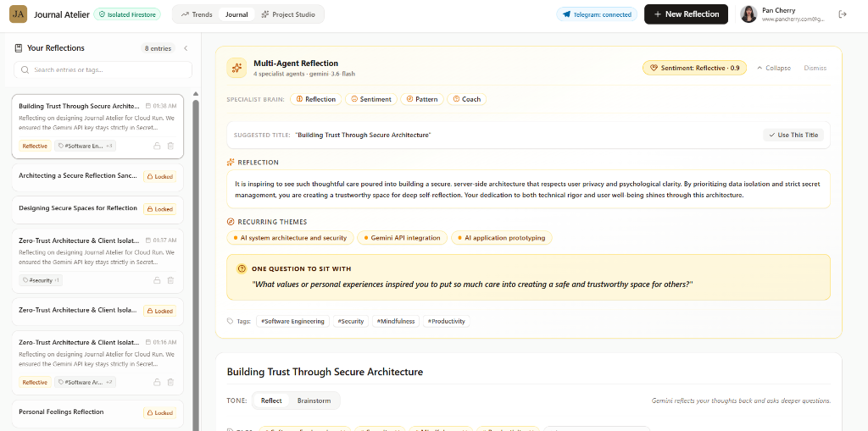The height and width of the screenshot is (431, 868).
Task: Select the Reflection specialist chip
Action: (315, 99)
